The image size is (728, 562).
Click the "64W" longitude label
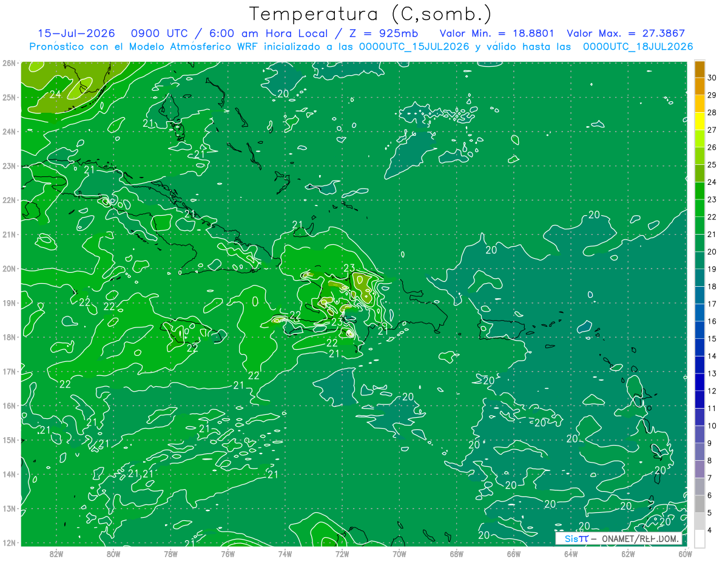(x=571, y=553)
